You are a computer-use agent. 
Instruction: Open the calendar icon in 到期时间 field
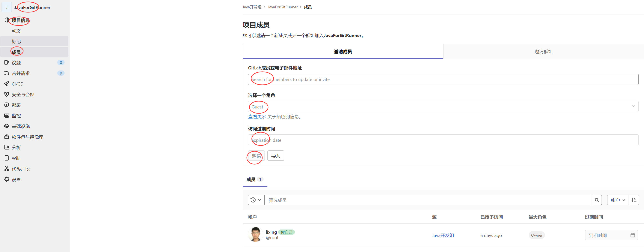pos(633,235)
